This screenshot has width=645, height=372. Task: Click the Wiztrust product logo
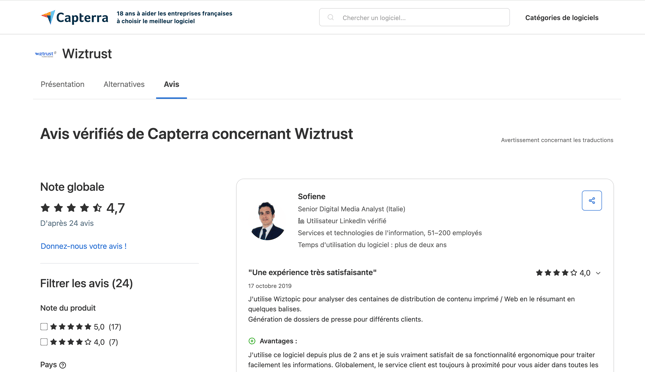(45, 54)
